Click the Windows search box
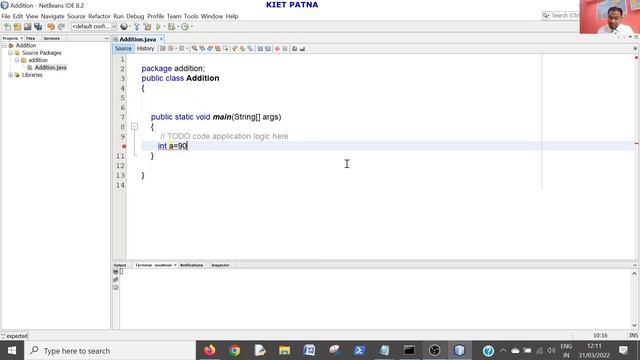Screen dimensions: 640x360 [110, 351]
